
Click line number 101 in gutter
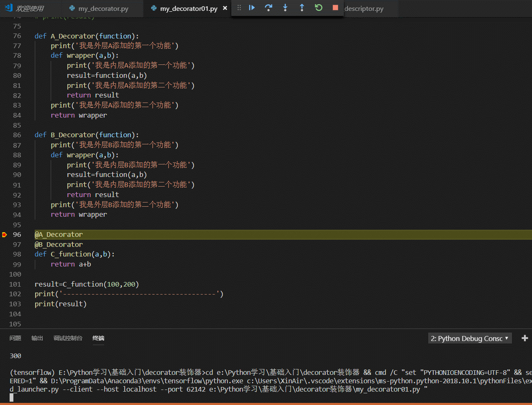click(x=15, y=285)
